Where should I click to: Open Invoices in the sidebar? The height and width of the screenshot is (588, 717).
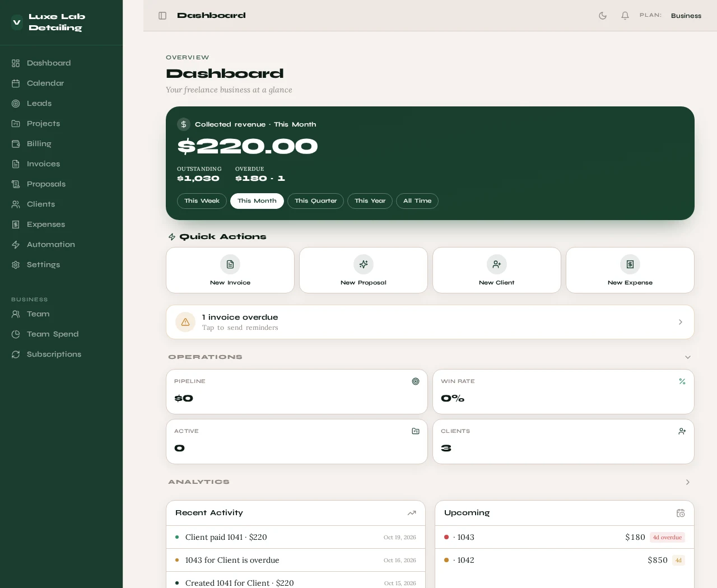coord(62,164)
